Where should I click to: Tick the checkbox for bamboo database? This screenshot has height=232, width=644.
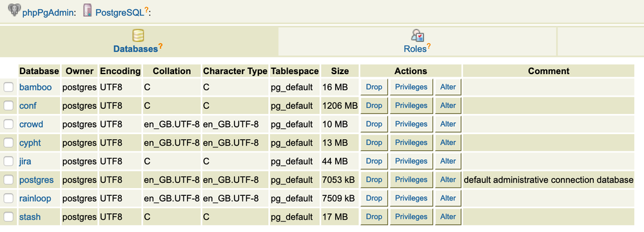[x=8, y=87]
